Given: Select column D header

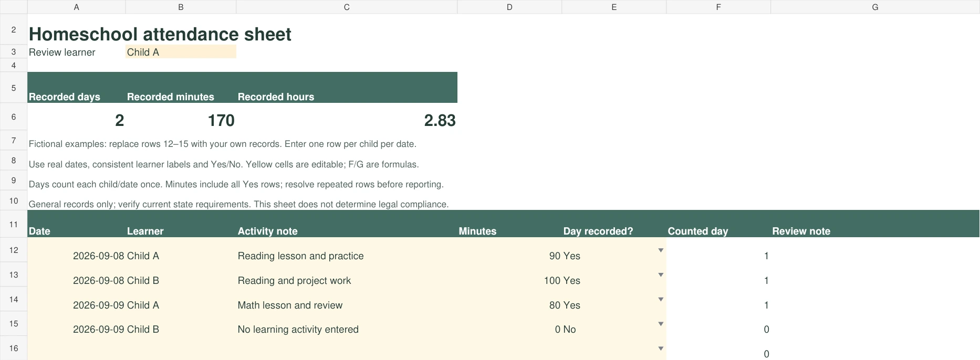Looking at the screenshot, I should (509, 7).
